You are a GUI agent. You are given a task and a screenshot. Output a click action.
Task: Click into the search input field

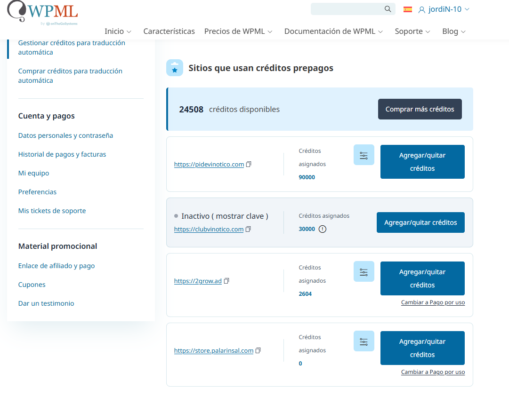click(x=347, y=9)
